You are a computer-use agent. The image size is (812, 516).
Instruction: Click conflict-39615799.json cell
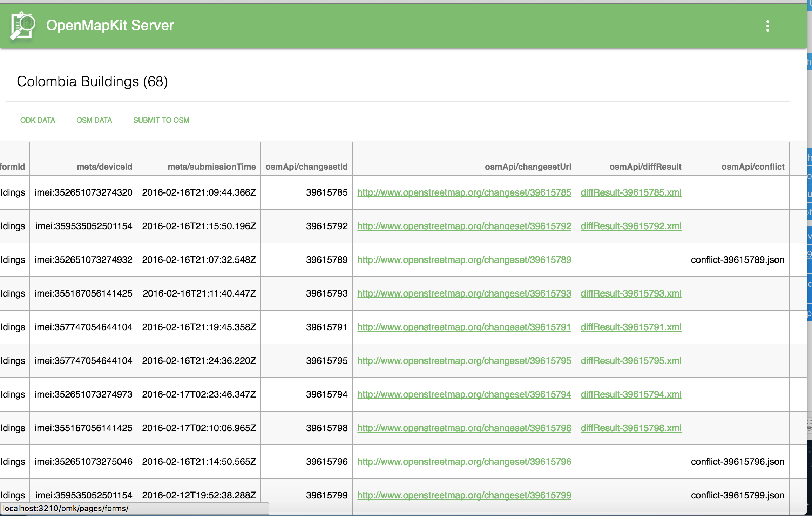tap(738, 495)
